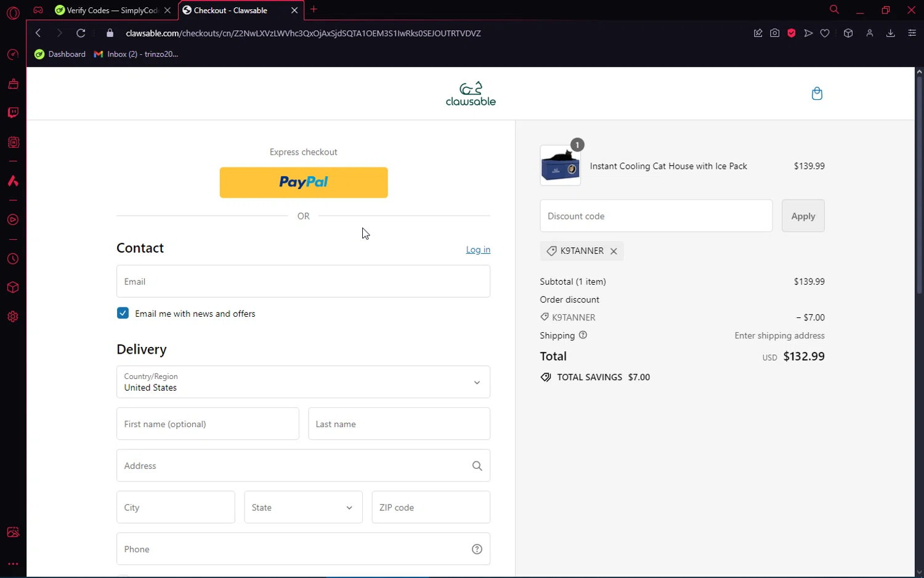The height and width of the screenshot is (578, 924).
Task: Open the shopping bag cart icon
Action: (817, 94)
